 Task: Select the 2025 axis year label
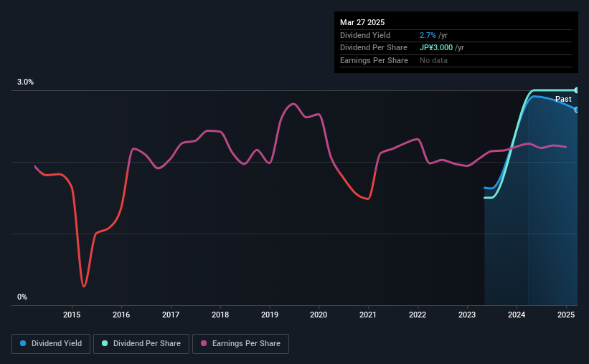(x=566, y=315)
